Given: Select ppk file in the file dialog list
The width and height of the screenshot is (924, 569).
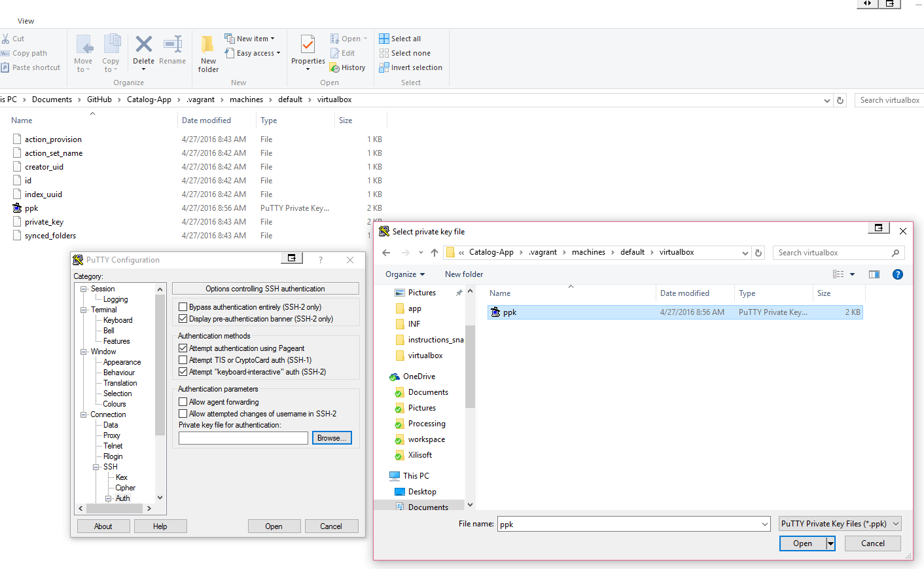Looking at the screenshot, I should click(x=675, y=312).
